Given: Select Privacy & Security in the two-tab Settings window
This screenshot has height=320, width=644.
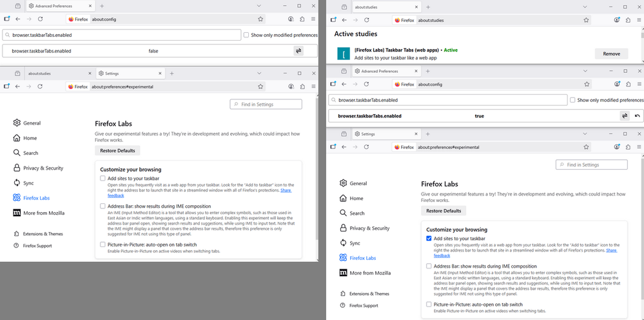Looking at the screenshot, I should pyautogui.click(x=43, y=168).
